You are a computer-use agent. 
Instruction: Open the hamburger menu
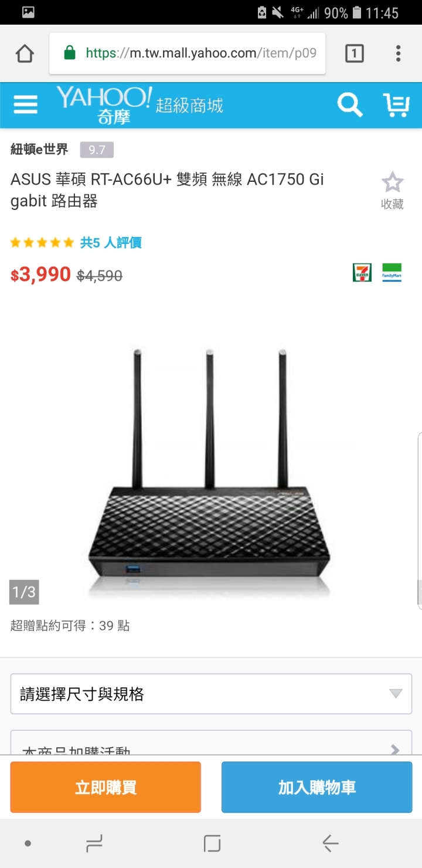tap(25, 104)
